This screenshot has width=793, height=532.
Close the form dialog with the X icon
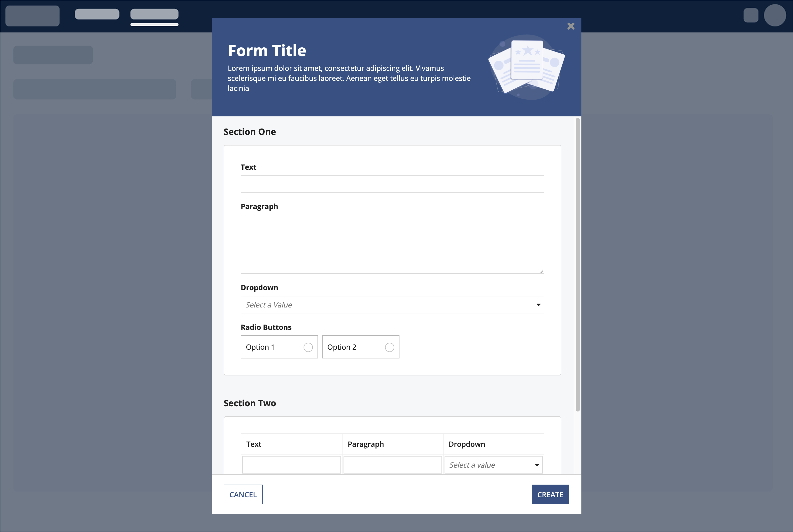click(x=571, y=26)
